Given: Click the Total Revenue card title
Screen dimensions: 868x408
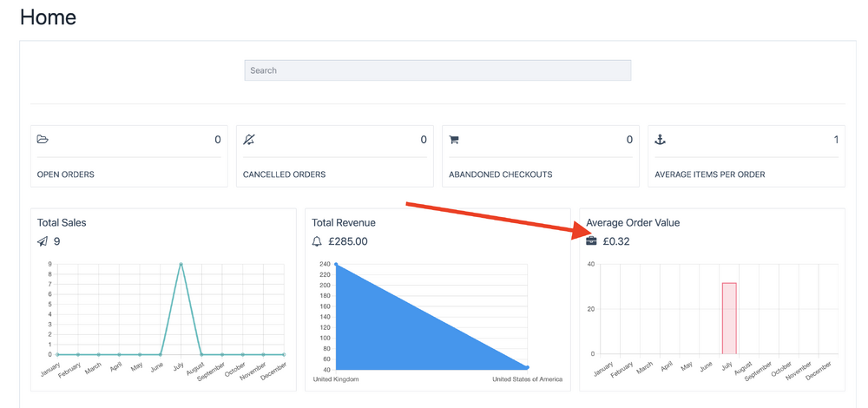Looking at the screenshot, I should coord(344,222).
